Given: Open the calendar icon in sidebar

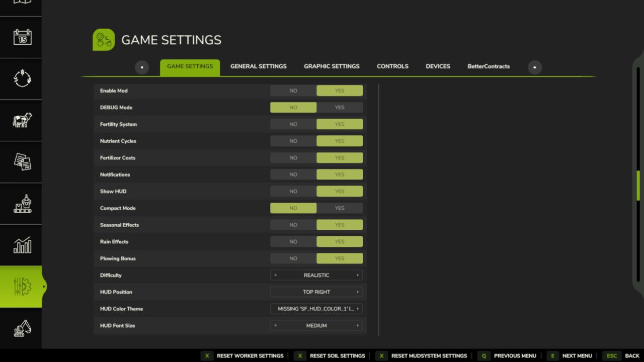Looking at the screenshot, I should tap(22, 37).
